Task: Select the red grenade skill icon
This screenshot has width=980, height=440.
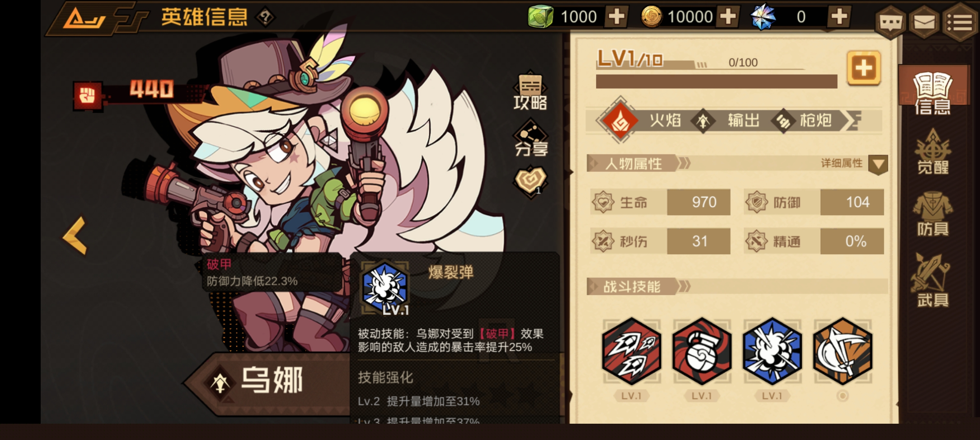Action: point(702,351)
